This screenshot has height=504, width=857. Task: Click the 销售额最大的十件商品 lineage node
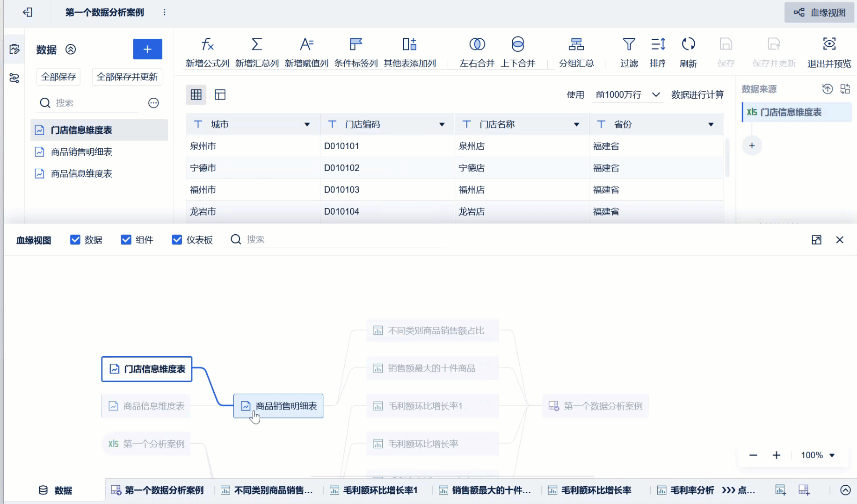[x=432, y=368]
